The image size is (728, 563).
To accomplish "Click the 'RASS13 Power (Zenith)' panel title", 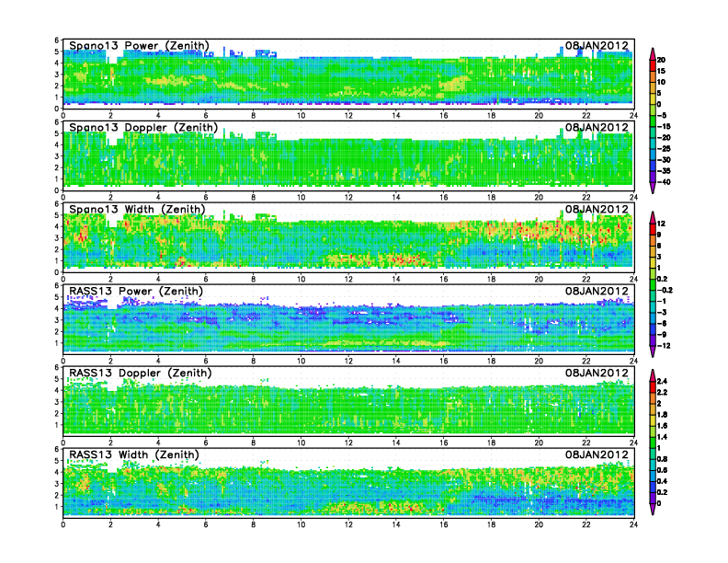I will 136,292.
